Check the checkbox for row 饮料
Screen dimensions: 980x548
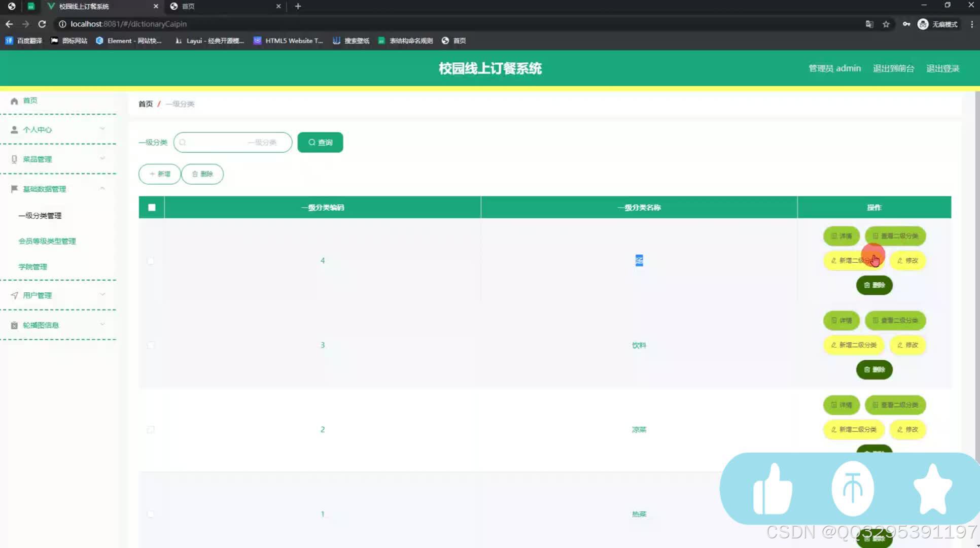point(151,345)
